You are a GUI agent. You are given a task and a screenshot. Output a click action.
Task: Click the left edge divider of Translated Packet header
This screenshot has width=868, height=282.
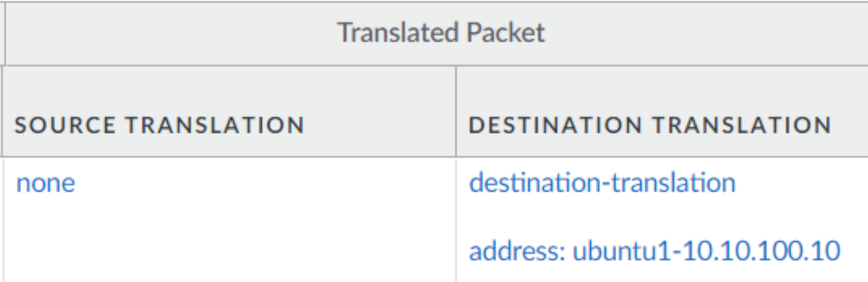5,32
